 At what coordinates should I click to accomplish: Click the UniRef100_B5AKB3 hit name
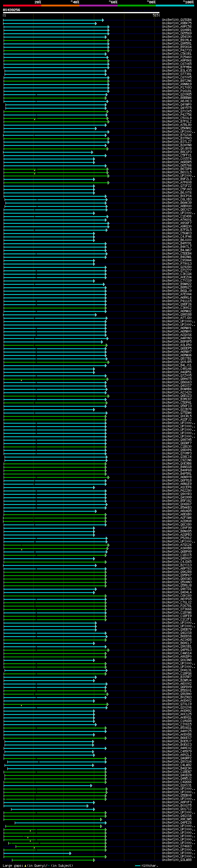point(177,507)
